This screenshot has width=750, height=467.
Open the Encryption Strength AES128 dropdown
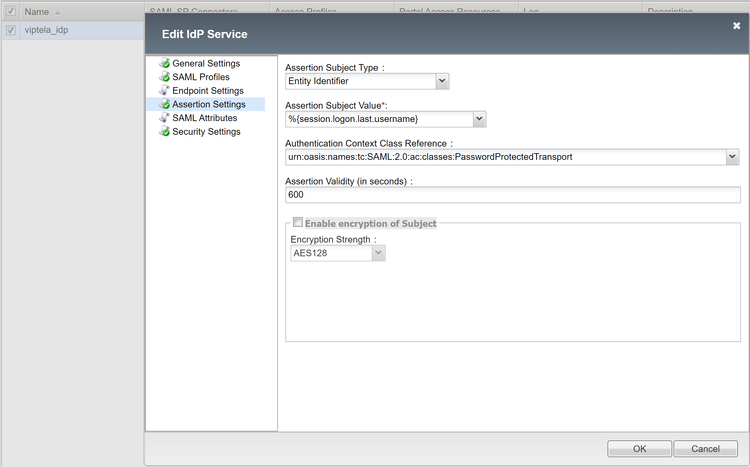pos(378,254)
